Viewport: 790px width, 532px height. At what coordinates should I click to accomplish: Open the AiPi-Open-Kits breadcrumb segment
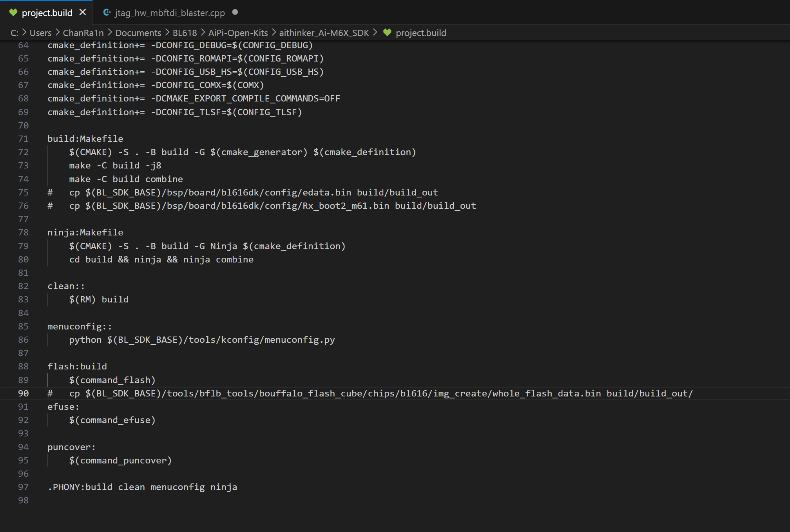coord(238,33)
